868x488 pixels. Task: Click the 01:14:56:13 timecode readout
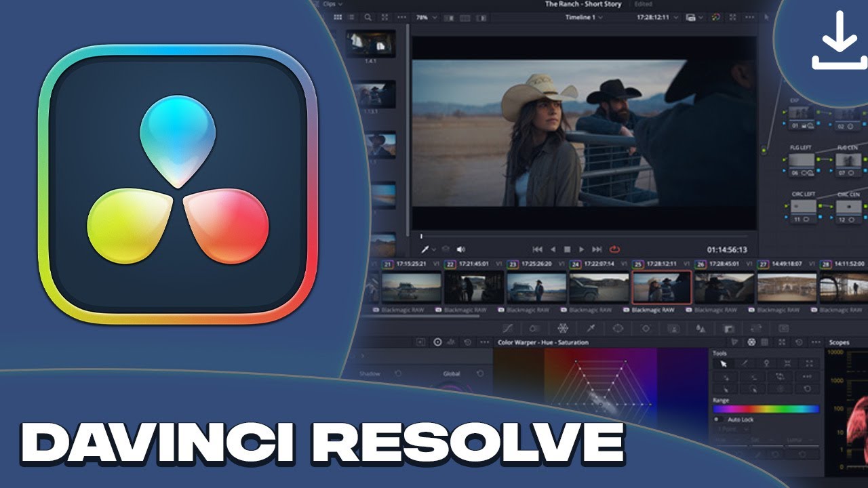pyautogui.click(x=726, y=249)
